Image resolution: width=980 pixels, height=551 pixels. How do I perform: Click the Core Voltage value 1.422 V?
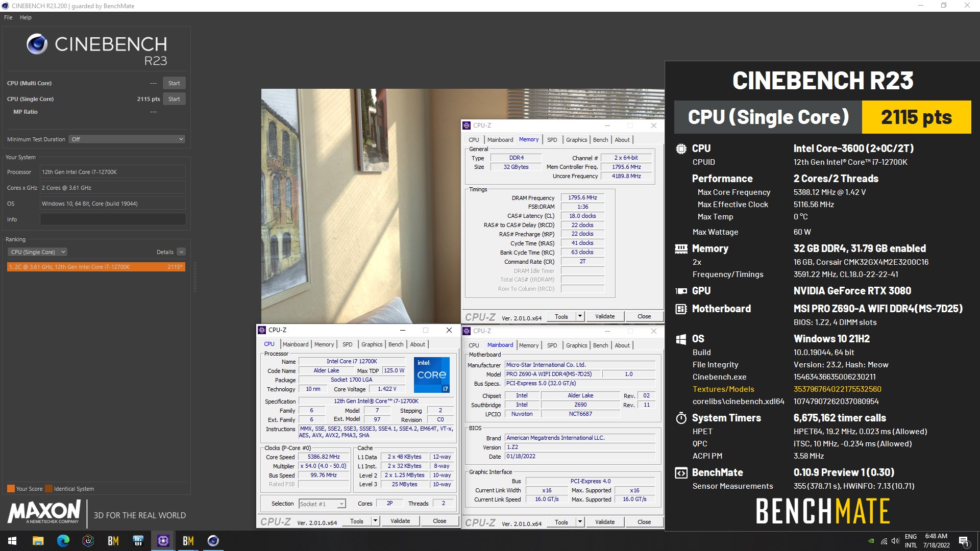pos(387,389)
